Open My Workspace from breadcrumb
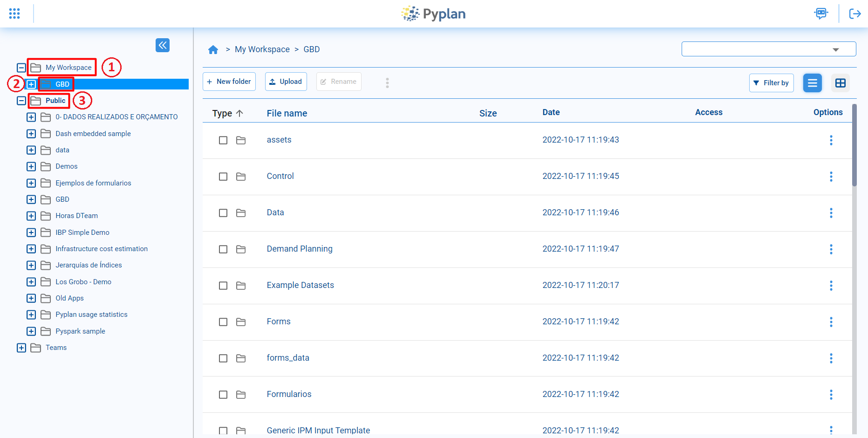This screenshot has height=438, width=868. 262,49
